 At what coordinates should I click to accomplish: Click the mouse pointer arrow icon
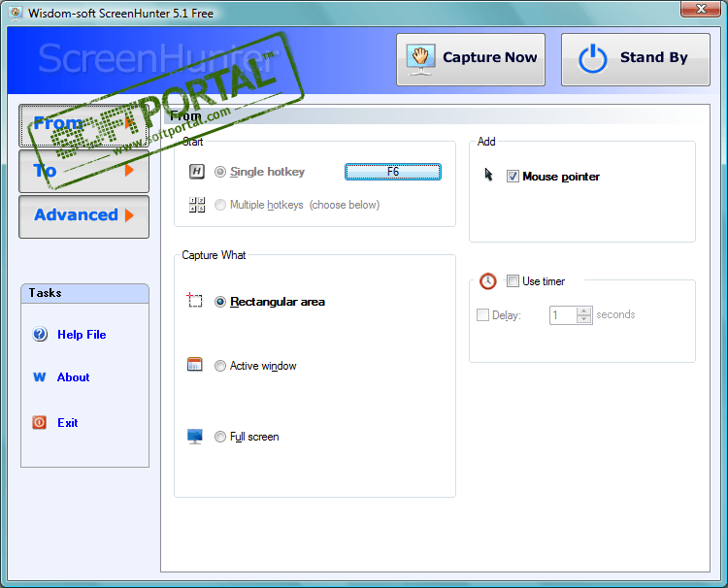coord(488,175)
